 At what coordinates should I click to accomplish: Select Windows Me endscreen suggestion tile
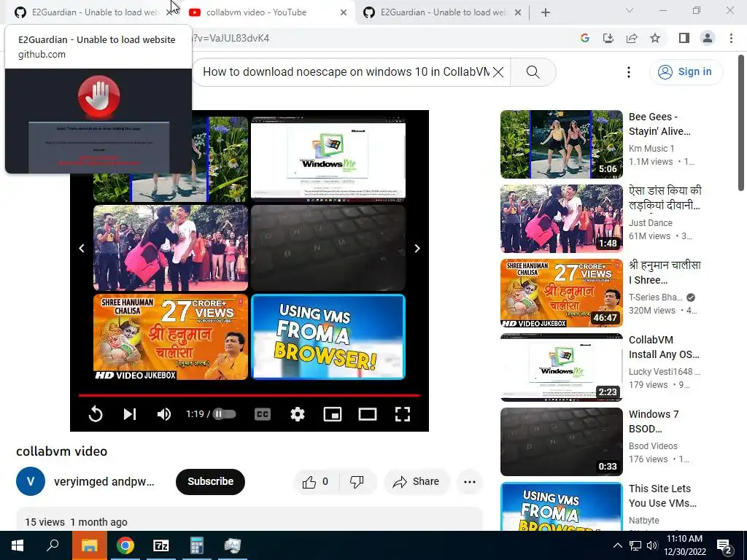(328, 158)
